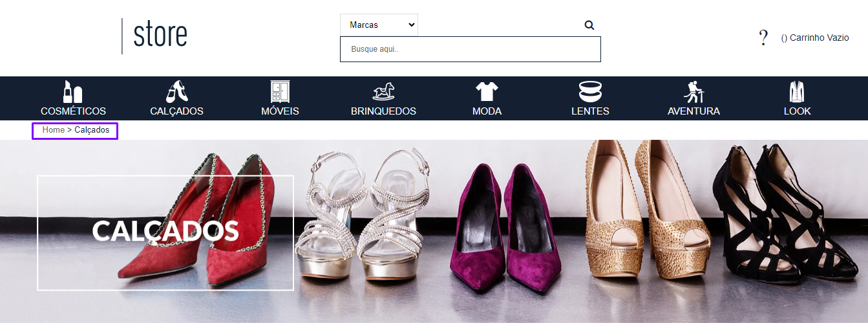
Task: Click the shoes banner image
Action: coord(434,231)
